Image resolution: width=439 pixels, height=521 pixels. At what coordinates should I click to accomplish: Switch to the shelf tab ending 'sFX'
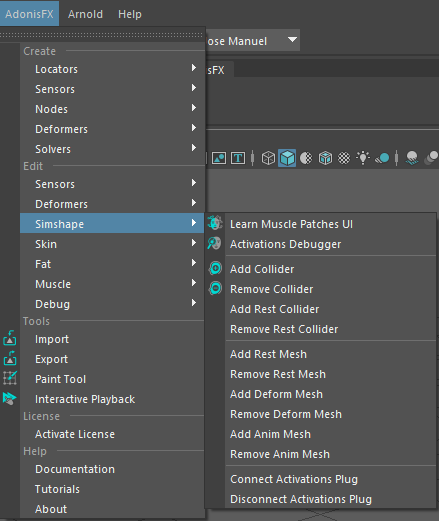219,70
